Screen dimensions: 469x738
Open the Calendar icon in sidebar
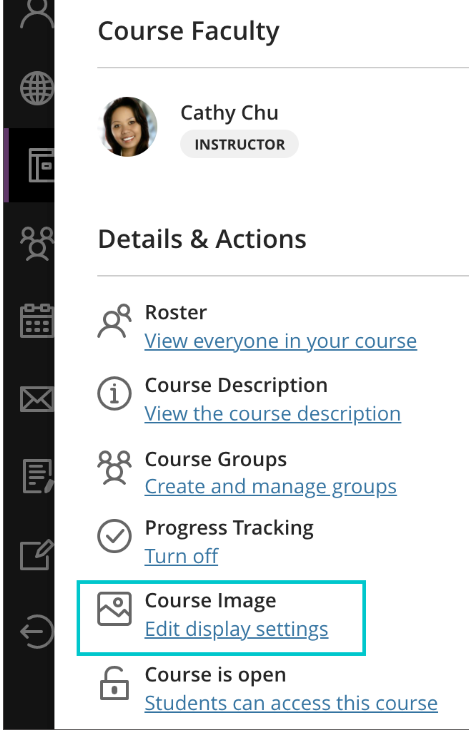pyautogui.click(x=38, y=321)
